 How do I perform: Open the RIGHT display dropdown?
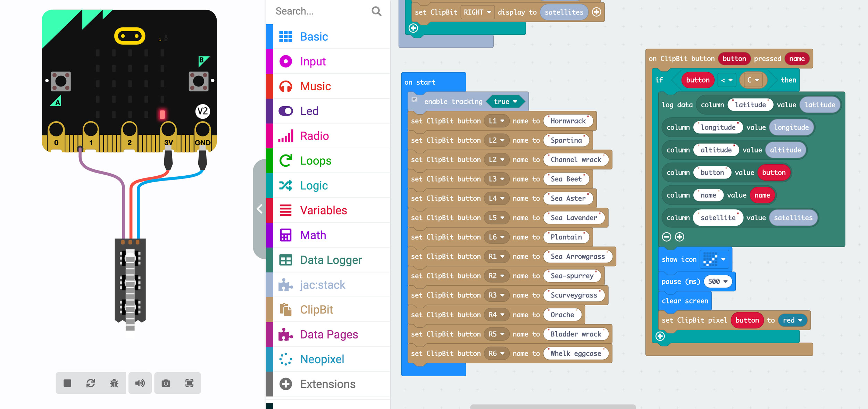[477, 12]
